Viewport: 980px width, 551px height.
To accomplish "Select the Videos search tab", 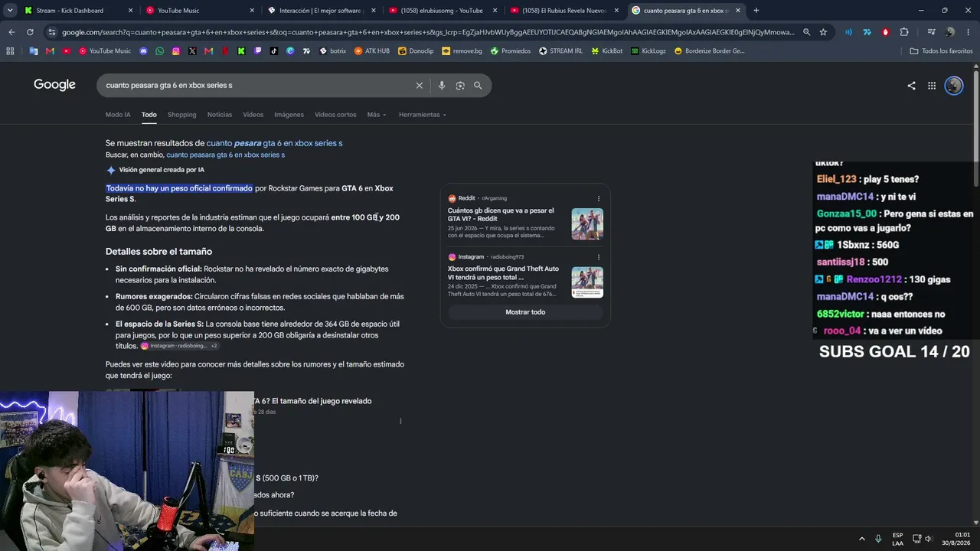I will pos(253,115).
